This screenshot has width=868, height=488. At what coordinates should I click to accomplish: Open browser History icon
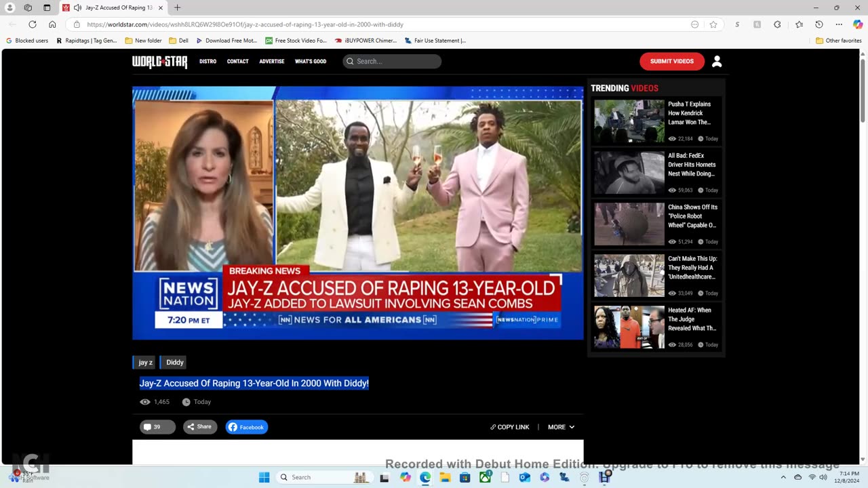[819, 24]
